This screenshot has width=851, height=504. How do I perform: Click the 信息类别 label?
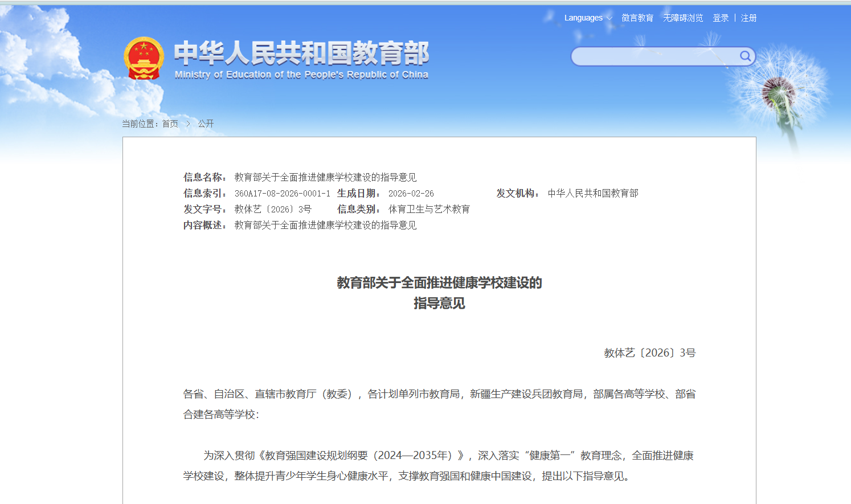[x=359, y=210]
